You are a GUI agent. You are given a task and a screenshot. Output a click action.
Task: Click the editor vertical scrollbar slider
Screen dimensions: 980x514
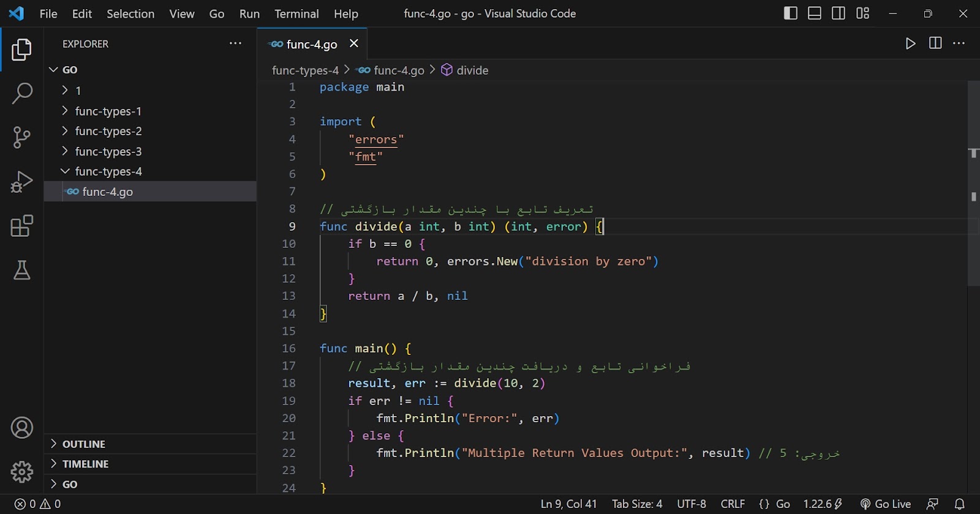(x=974, y=183)
